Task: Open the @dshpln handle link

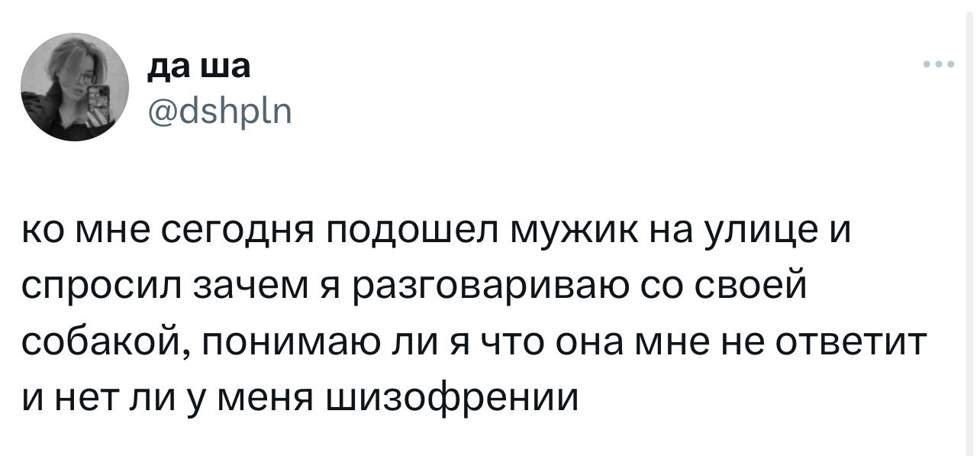Action: coord(218,115)
